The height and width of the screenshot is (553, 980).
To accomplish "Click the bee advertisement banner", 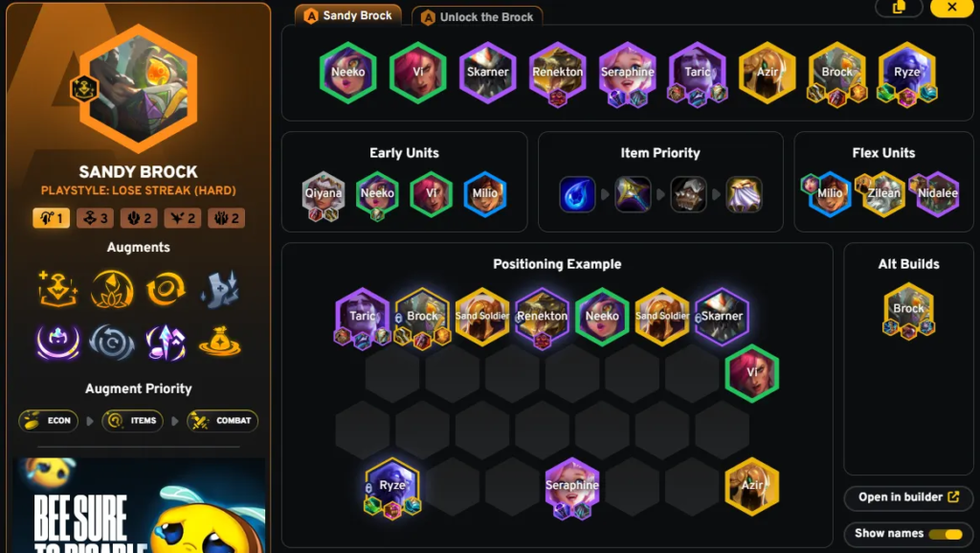I will click(139, 505).
